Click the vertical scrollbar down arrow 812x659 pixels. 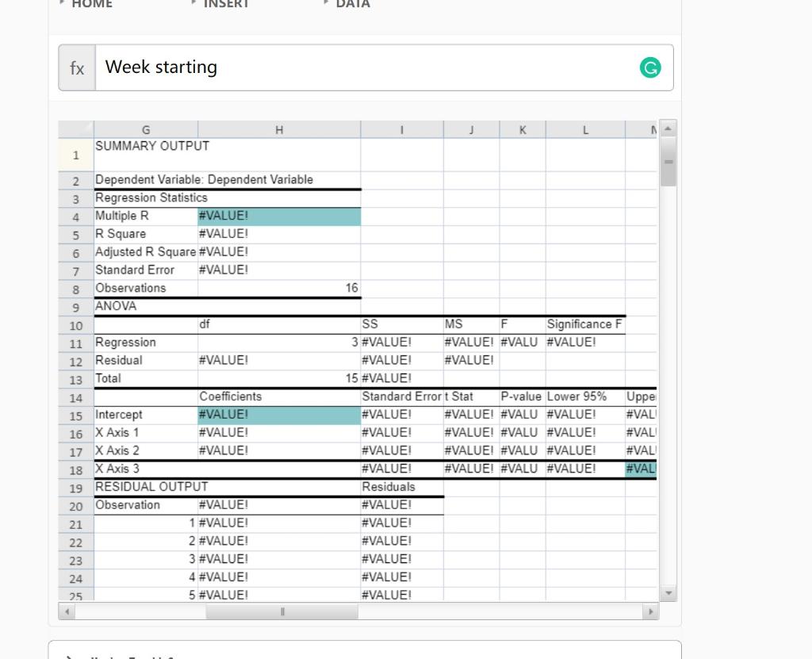pos(668,593)
